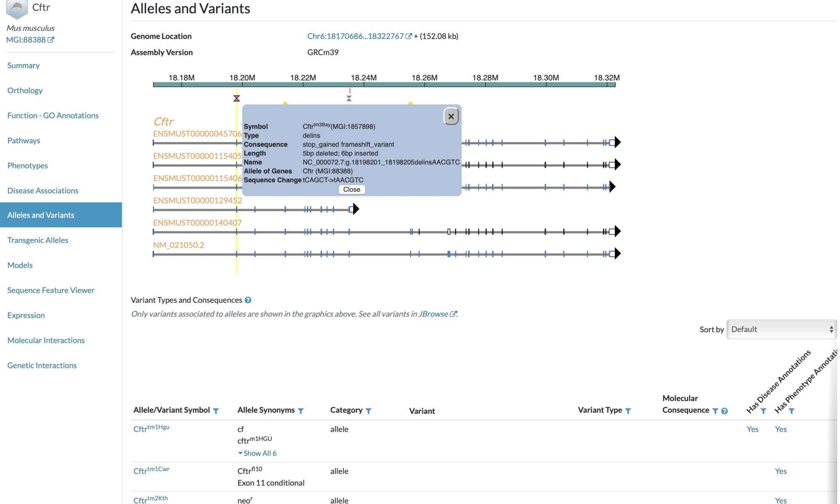The image size is (840, 504).
Task: Filter by Has Phenotype Annotations column
Action: point(792,411)
